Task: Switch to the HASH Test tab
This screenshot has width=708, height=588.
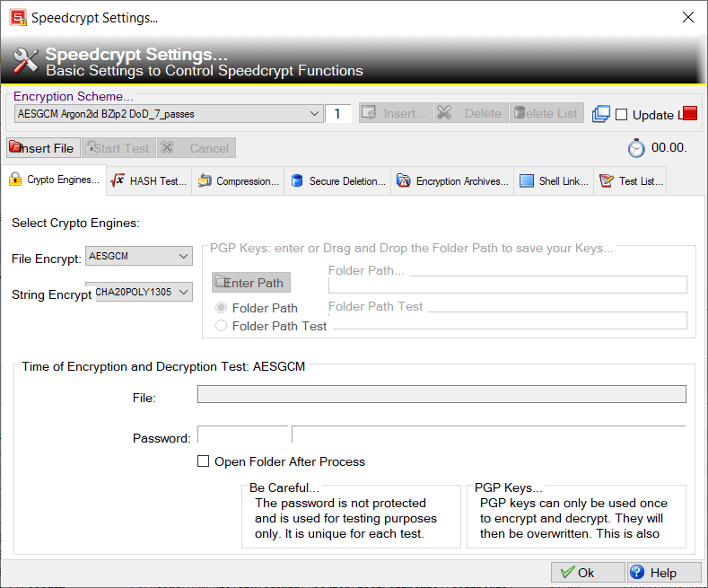Action: [x=150, y=181]
